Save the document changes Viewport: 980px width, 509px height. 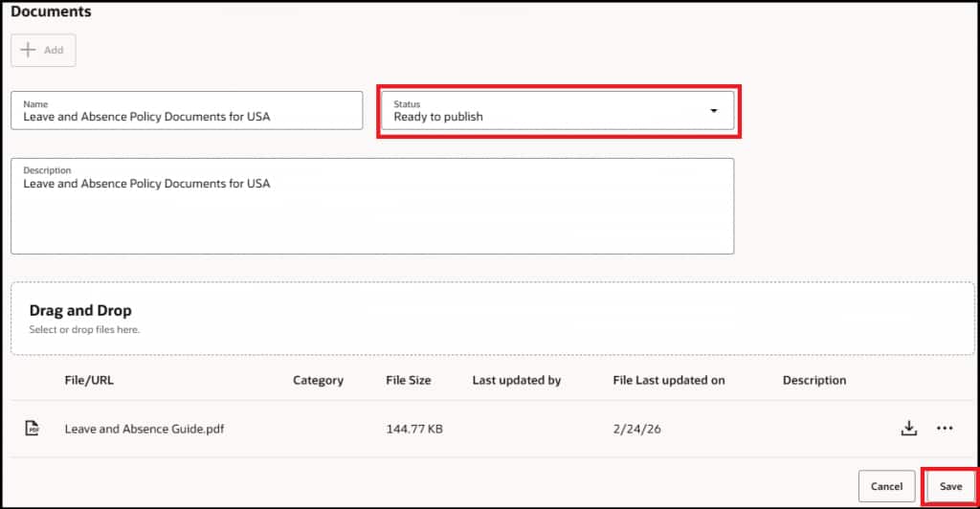click(950, 486)
